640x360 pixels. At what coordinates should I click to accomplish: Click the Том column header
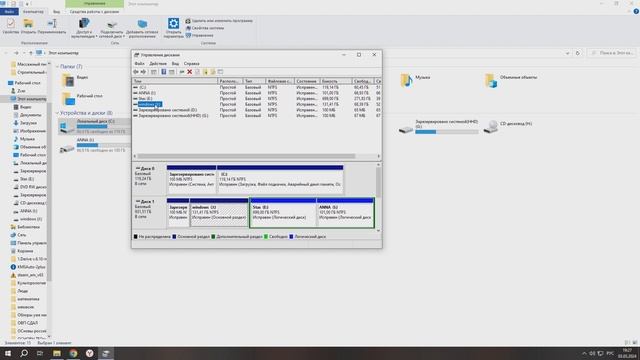click(175, 81)
